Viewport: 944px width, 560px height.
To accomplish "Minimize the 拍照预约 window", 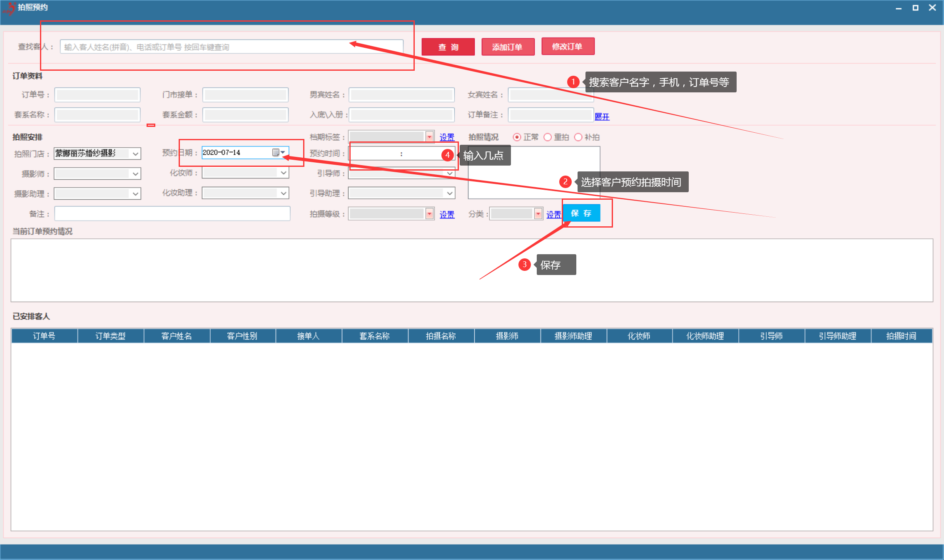I will [899, 8].
